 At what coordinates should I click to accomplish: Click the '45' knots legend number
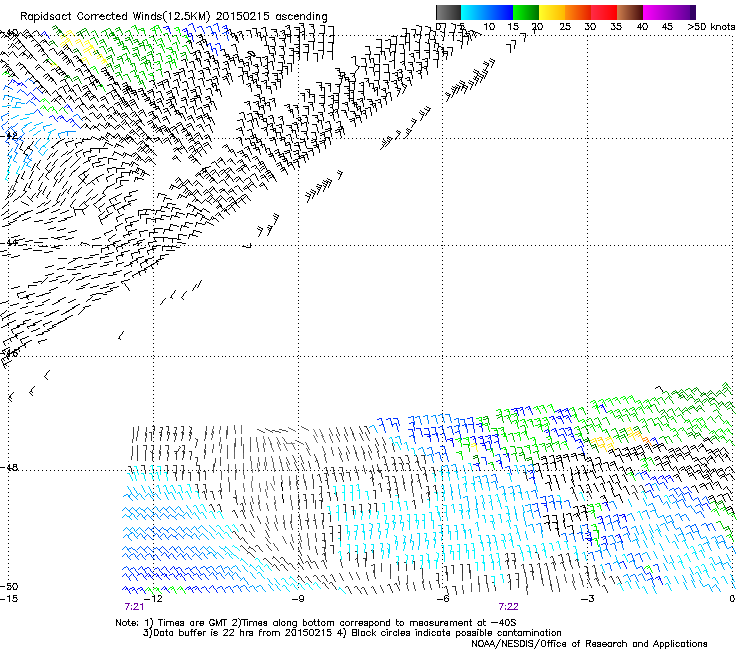tap(667, 26)
